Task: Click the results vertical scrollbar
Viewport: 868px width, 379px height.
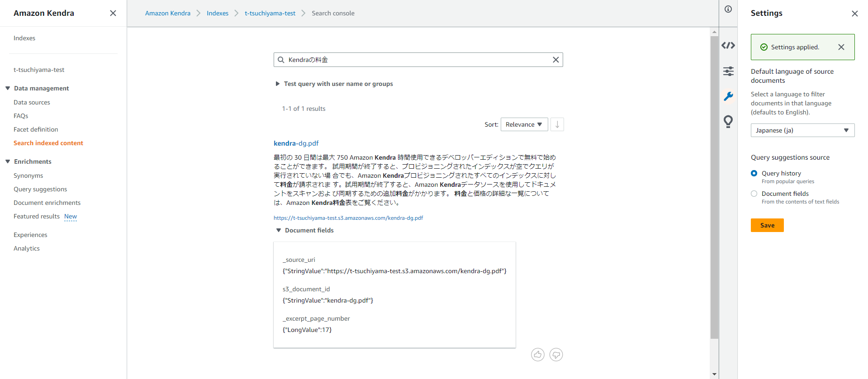Action: (714, 187)
